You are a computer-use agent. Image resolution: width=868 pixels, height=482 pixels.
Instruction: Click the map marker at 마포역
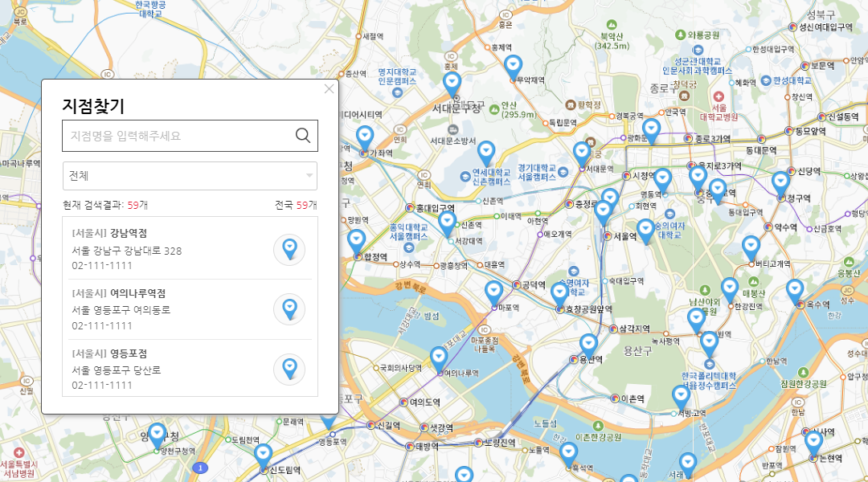coord(493,292)
